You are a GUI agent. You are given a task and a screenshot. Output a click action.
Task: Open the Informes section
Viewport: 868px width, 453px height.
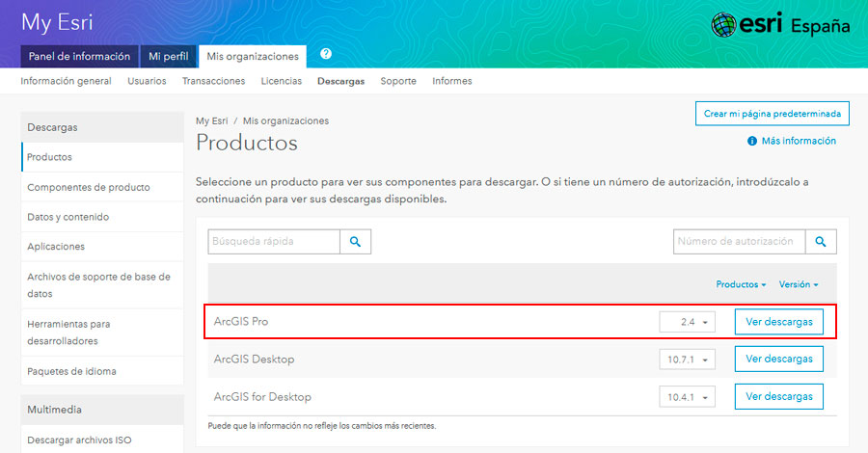tap(452, 81)
